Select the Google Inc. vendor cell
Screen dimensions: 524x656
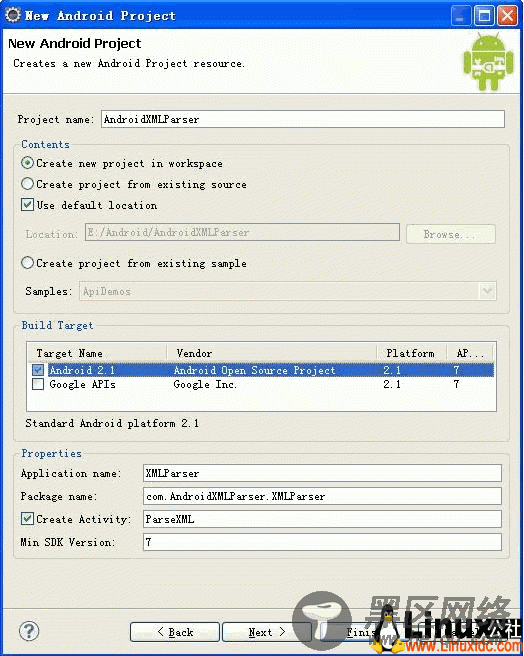click(x=205, y=384)
